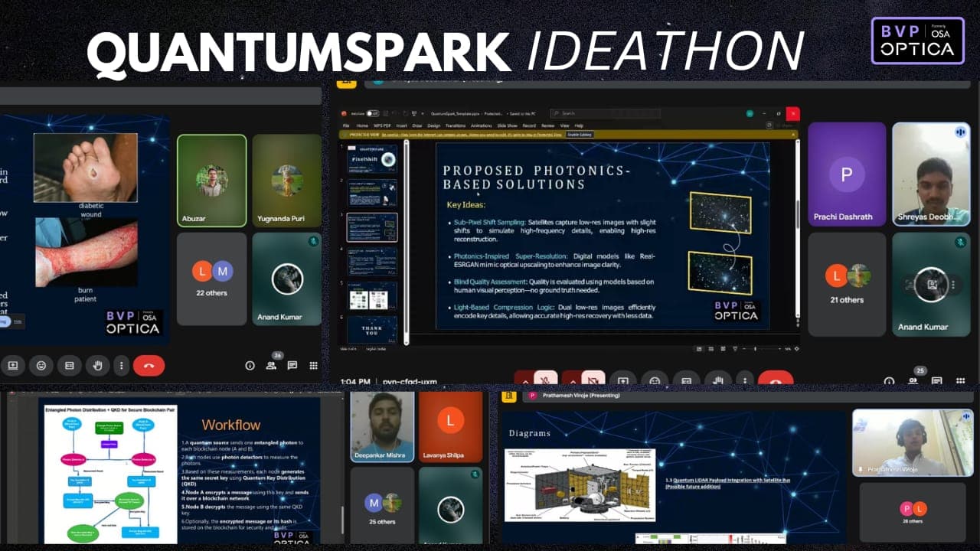Show the participants list icon
The image size is (980, 551).
point(271,366)
